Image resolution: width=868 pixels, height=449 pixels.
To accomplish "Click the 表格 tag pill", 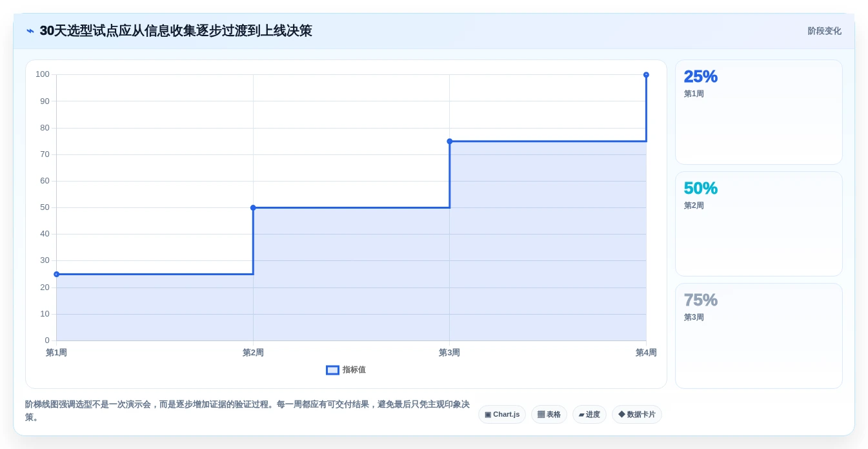I will click(x=549, y=414).
